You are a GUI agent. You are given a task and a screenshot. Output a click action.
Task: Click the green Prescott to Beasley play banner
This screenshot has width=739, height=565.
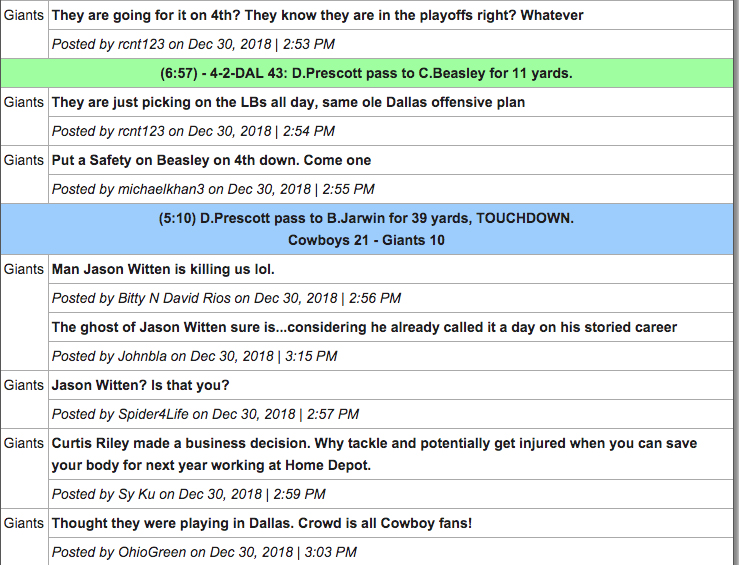tap(367, 73)
